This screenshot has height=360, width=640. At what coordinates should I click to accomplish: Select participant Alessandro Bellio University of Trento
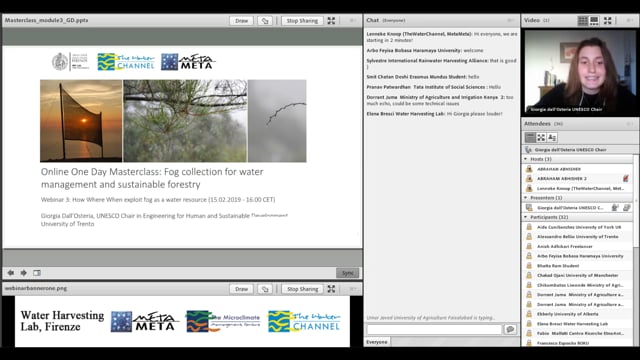click(578, 237)
